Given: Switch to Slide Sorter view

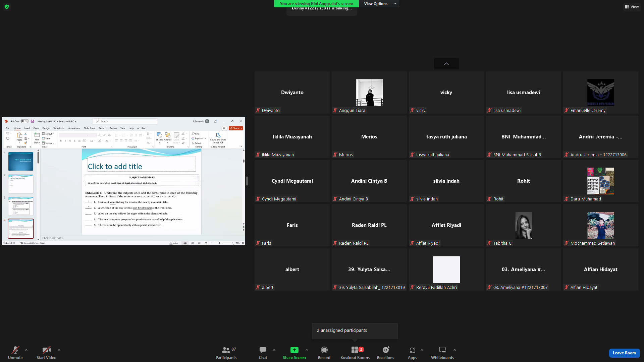Looking at the screenshot, I should click(192, 243).
